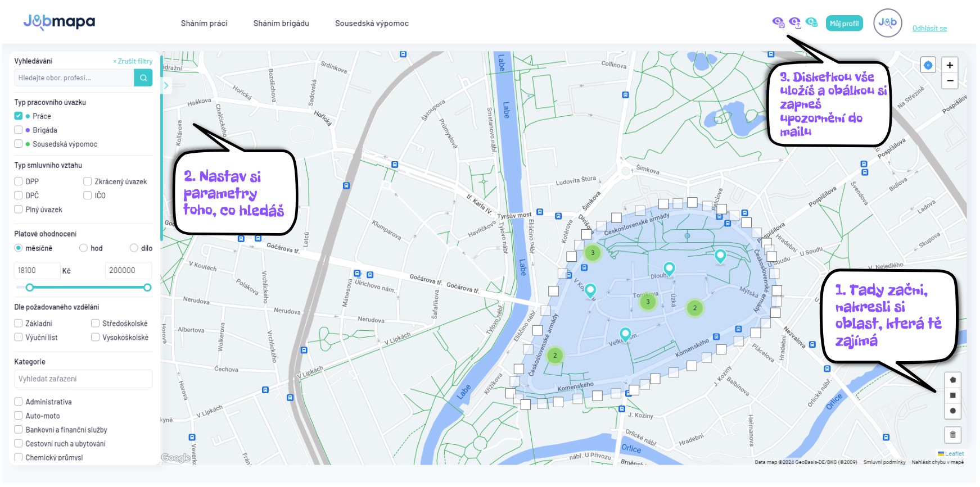
Task: Click the Google logo on the map
Action: tap(176, 458)
